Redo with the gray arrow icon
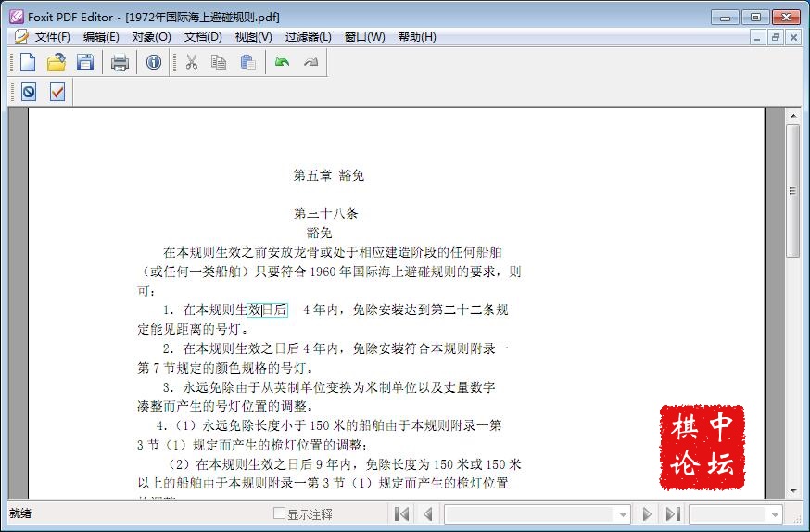The image size is (810, 532). coord(311,62)
